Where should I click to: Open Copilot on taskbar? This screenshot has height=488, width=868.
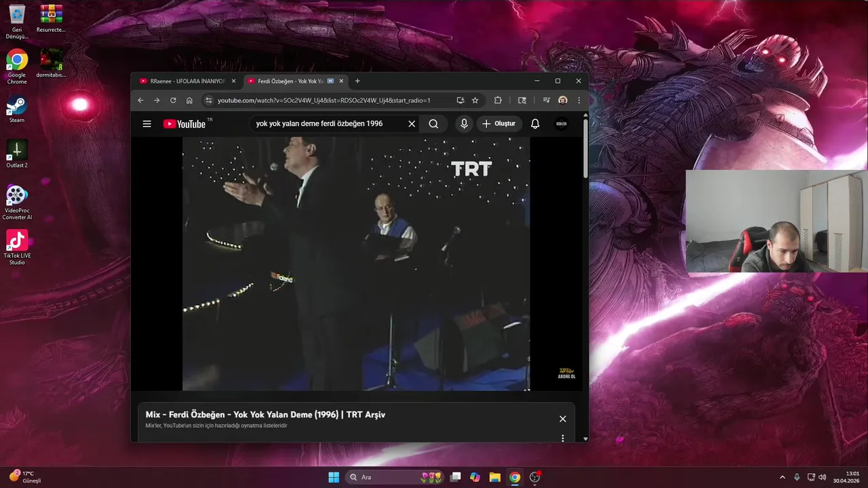[x=475, y=477]
